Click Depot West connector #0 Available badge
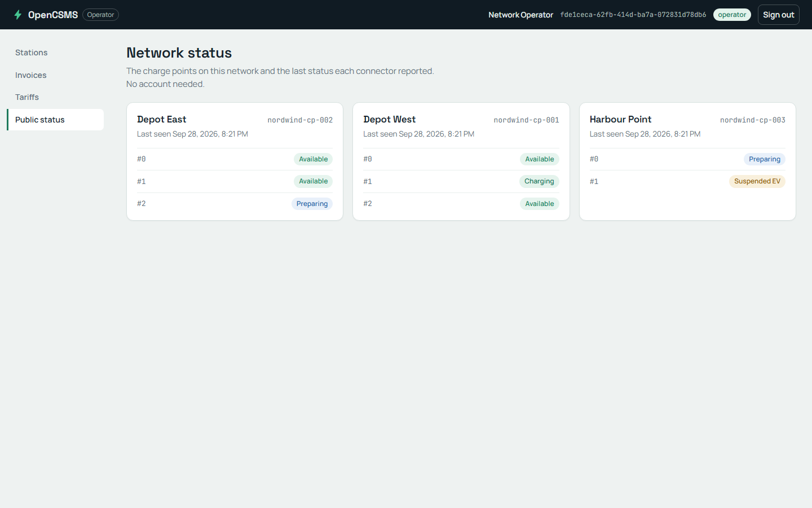The image size is (812, 508). 540,159
